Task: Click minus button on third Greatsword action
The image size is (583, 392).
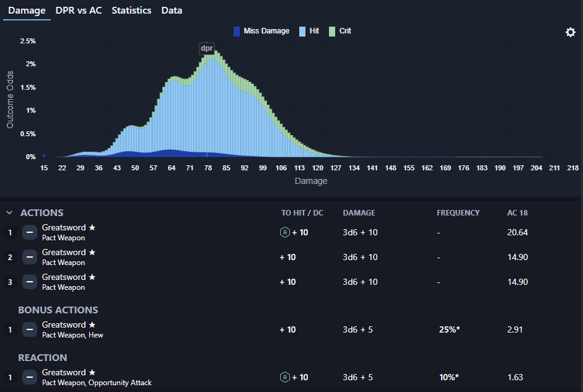Action: [x=29, y=282]
